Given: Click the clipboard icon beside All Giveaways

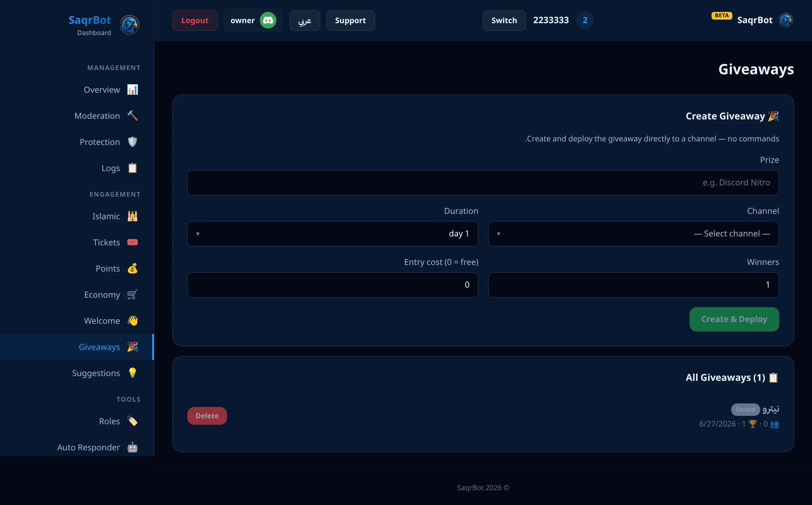Looking at the screenshot, I should 774,378.
